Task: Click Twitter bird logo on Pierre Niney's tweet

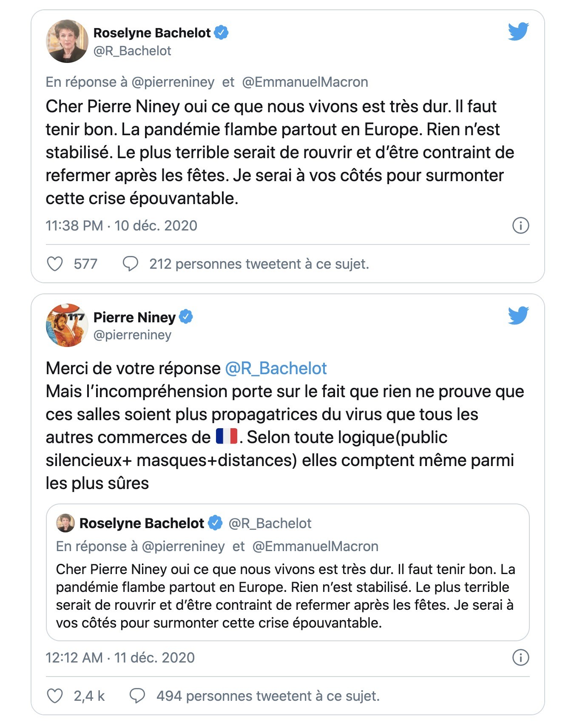Action: click(x=518, y=316)
